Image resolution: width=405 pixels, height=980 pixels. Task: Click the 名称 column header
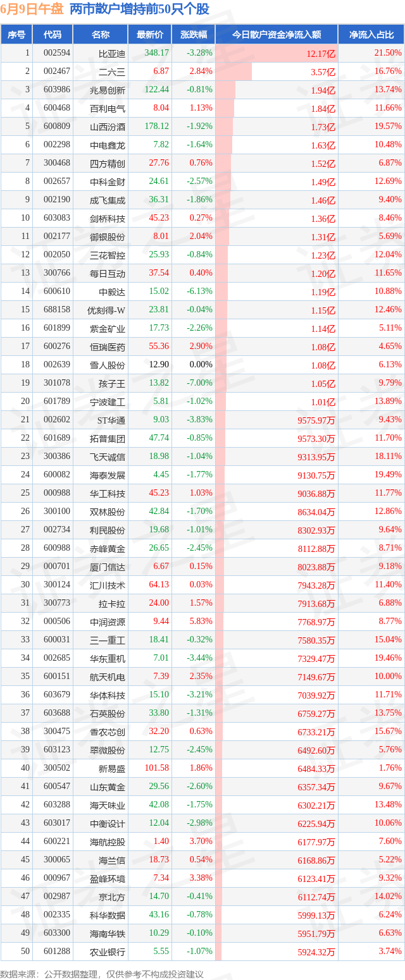pos(101,35)
